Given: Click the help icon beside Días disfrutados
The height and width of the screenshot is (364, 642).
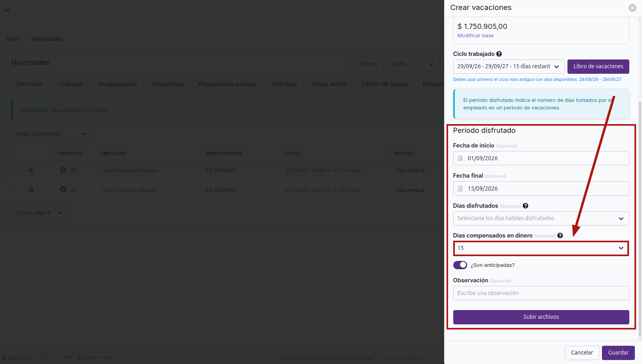Looking at the screenshot, I should [525, 206].
